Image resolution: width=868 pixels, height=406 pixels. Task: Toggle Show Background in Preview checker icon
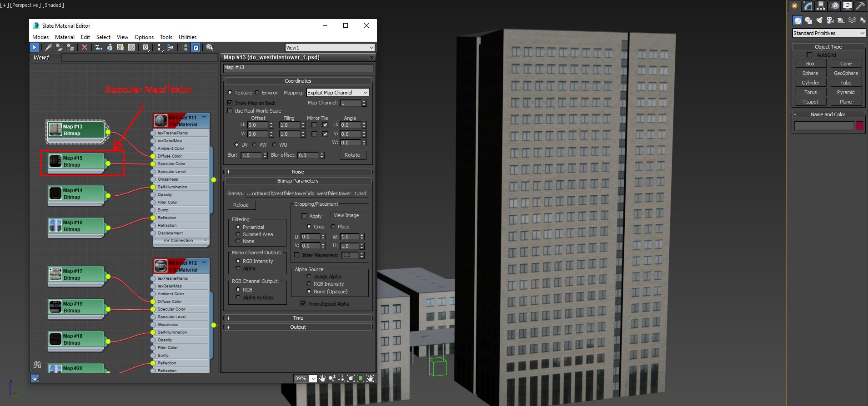[131, 47]
